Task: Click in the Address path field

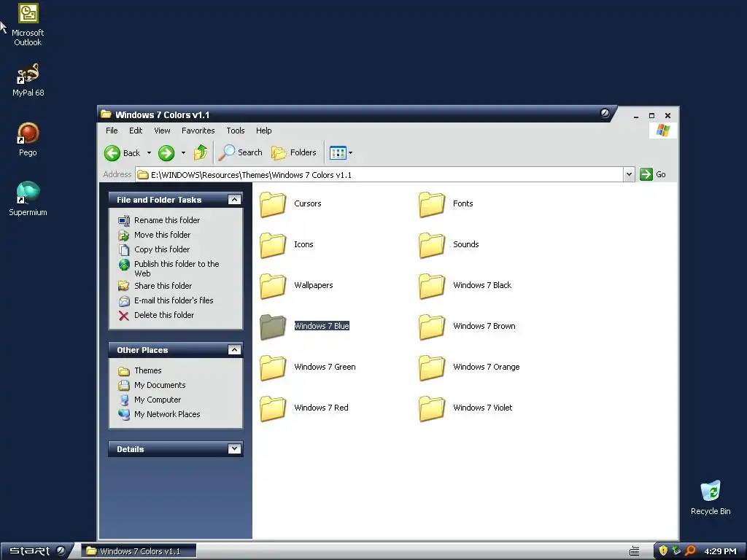Action: (x=379, y=175)
